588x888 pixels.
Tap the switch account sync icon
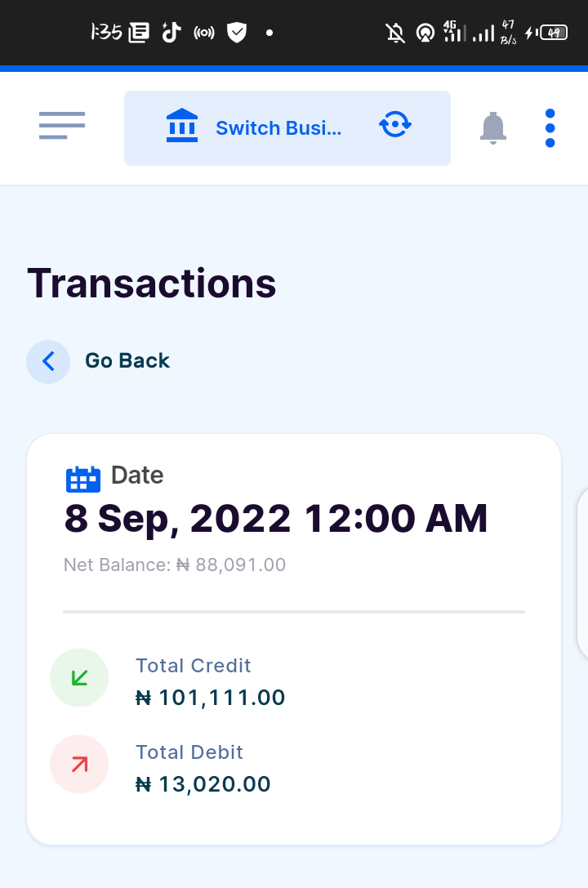pyautogui.click(x=395, y=126)
